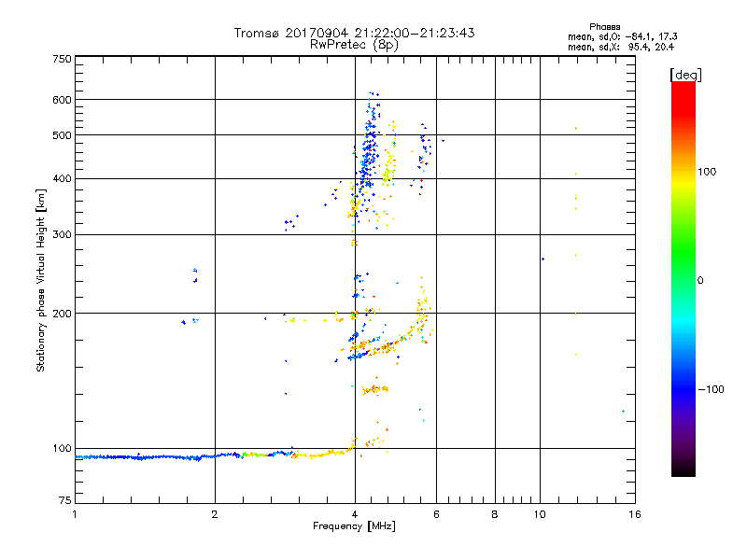Click the 'Frequency [MHz]' axis title
This screenshot has width=747, height=560.
(x=354, y=525)
